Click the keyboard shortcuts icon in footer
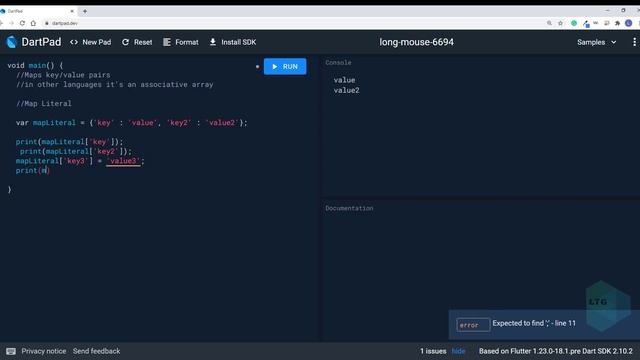The image size is (640, 360). pos(11,351)
